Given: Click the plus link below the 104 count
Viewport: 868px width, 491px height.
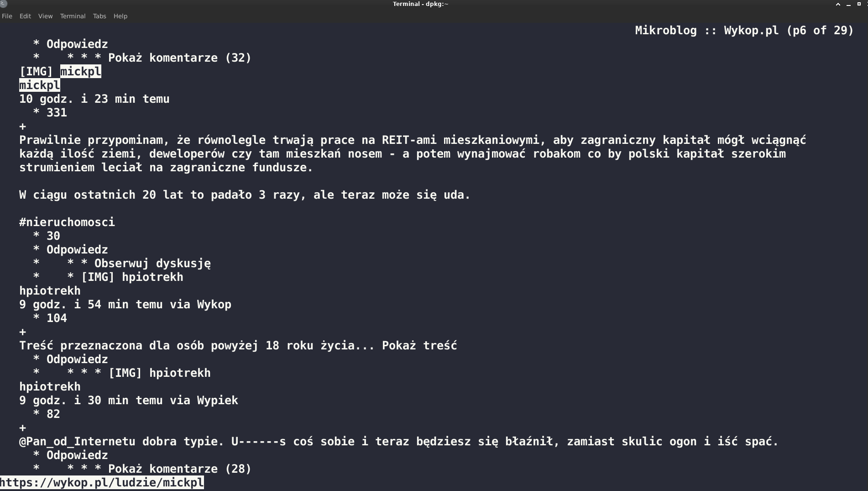Looking at the screenshot, I should click(x=23, y=332).
